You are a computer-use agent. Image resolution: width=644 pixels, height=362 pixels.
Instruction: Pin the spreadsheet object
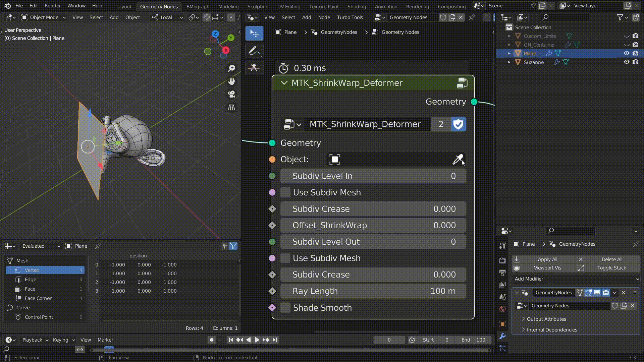(98, 246)
